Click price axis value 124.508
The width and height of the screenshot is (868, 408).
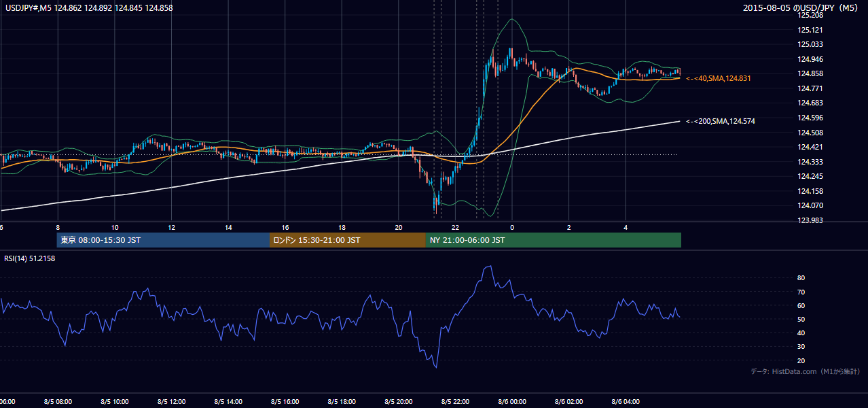coord(810,133)
